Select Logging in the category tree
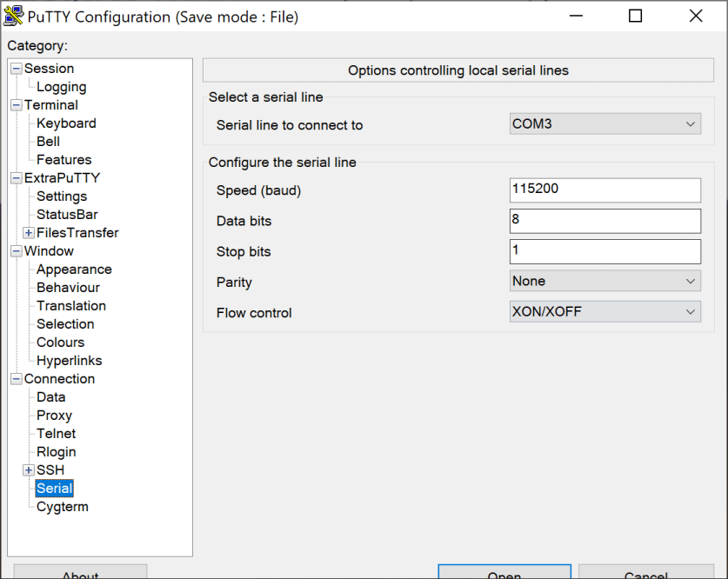This screenshot has height=579, width=728. point(61,87)
